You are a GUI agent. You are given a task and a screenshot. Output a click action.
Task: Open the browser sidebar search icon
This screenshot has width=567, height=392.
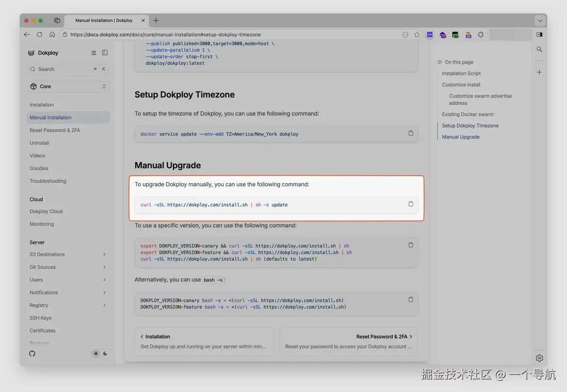[539, 49]
